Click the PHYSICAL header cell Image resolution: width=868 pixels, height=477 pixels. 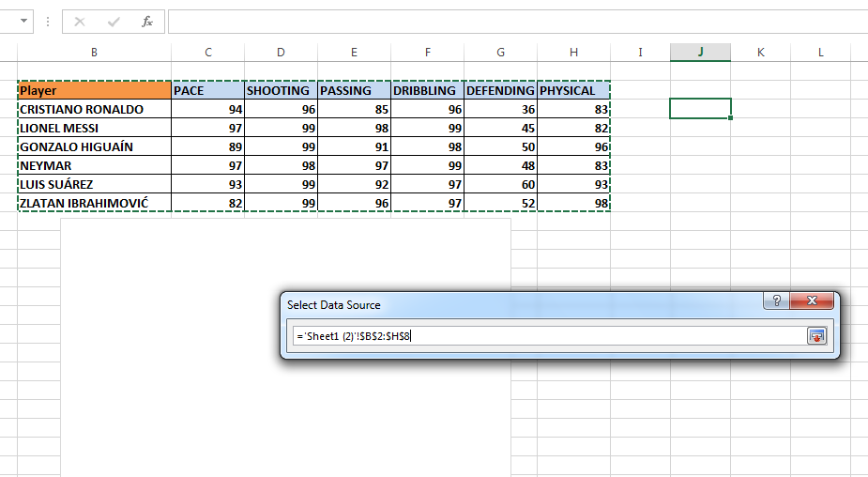click(573, 90)
